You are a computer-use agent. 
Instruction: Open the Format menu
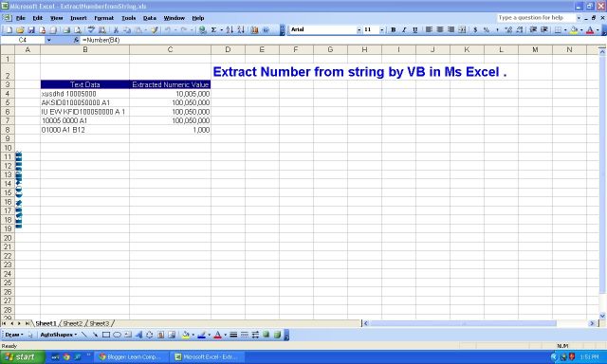103,18
